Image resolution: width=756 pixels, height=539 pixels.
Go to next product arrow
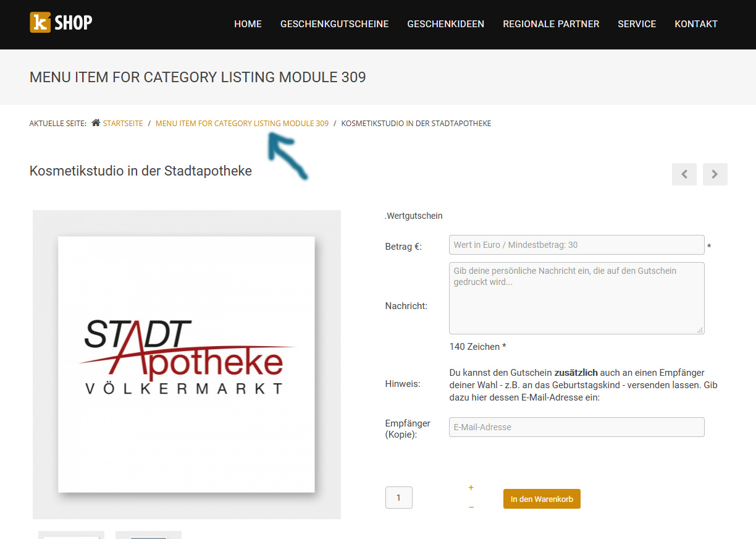715,174
